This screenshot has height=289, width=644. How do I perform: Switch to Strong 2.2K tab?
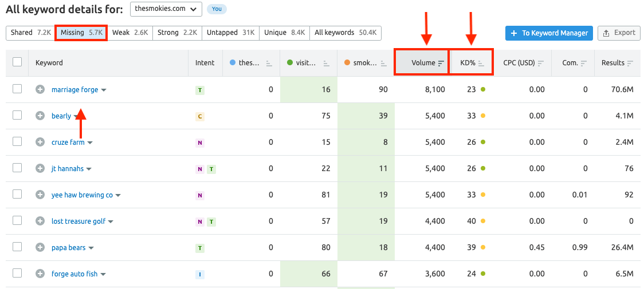tap(178, 33)
